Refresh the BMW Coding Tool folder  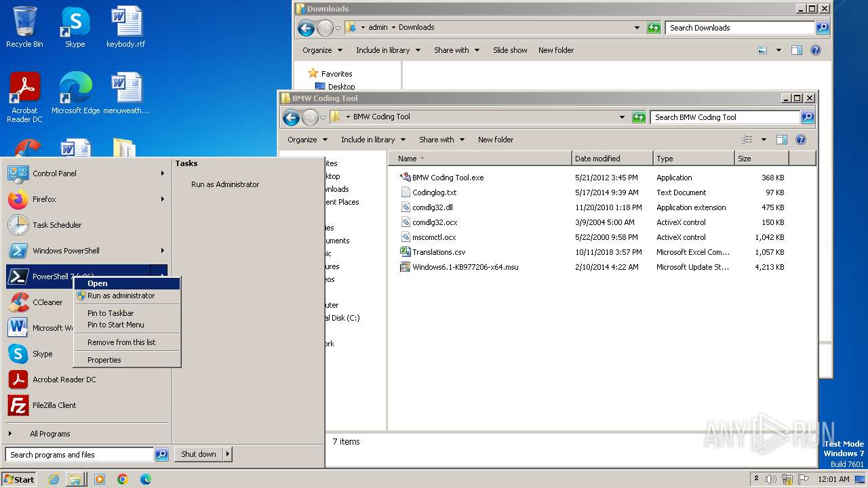click(639, 117)
